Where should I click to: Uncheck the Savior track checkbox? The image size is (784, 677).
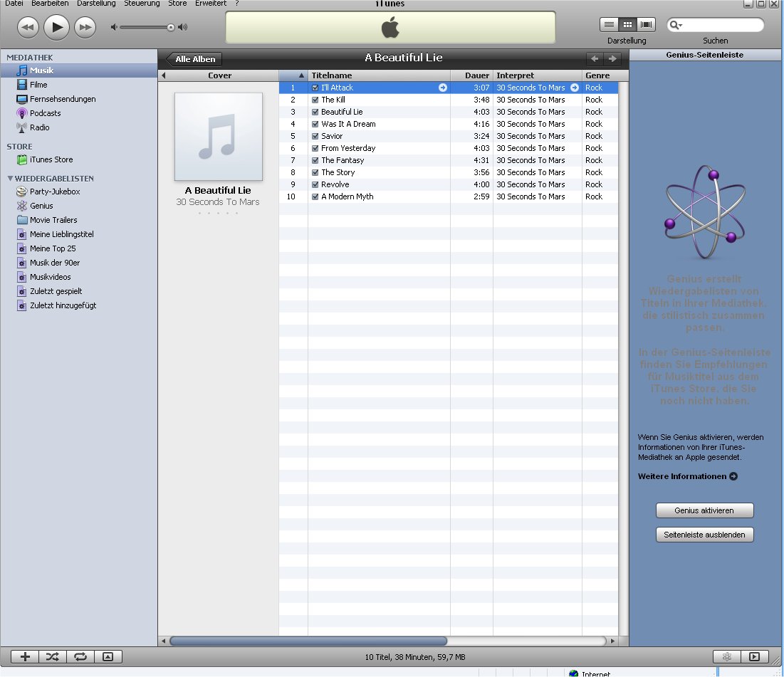pos(315,136)
